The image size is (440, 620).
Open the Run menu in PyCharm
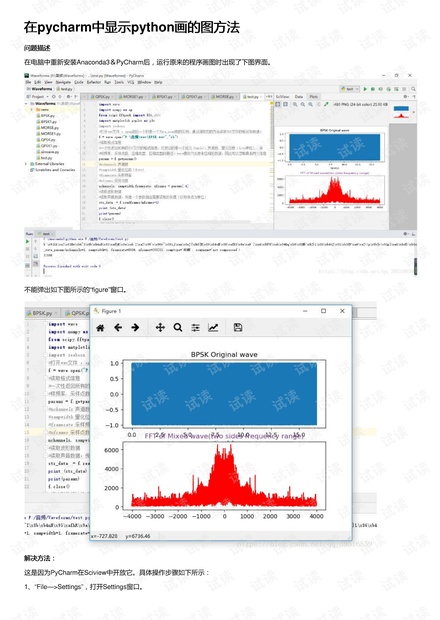pos(108,82)
